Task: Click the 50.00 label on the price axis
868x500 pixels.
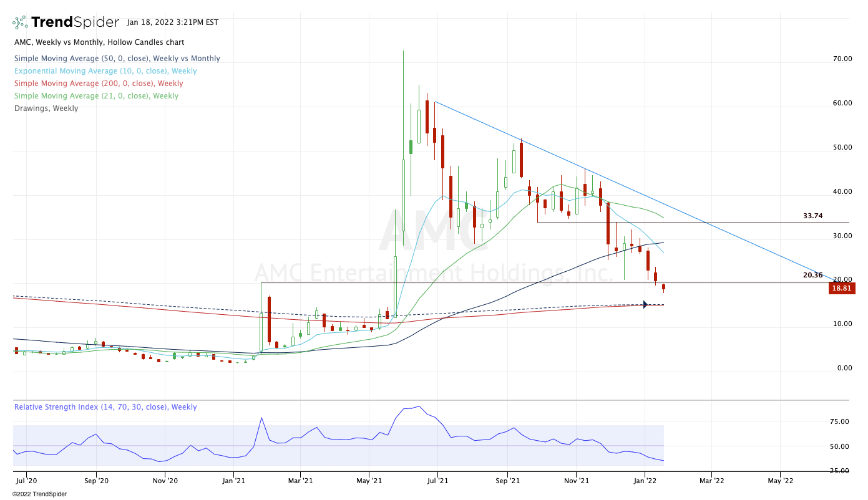Action: tap(842, 148)
